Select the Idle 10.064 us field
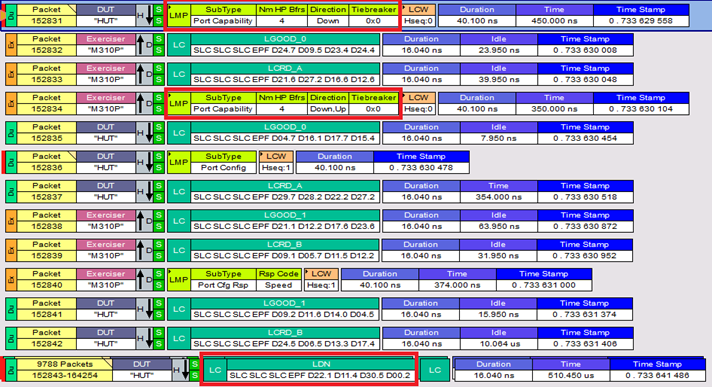The height and width of the screenshot is (387, 712). point(498,344)
